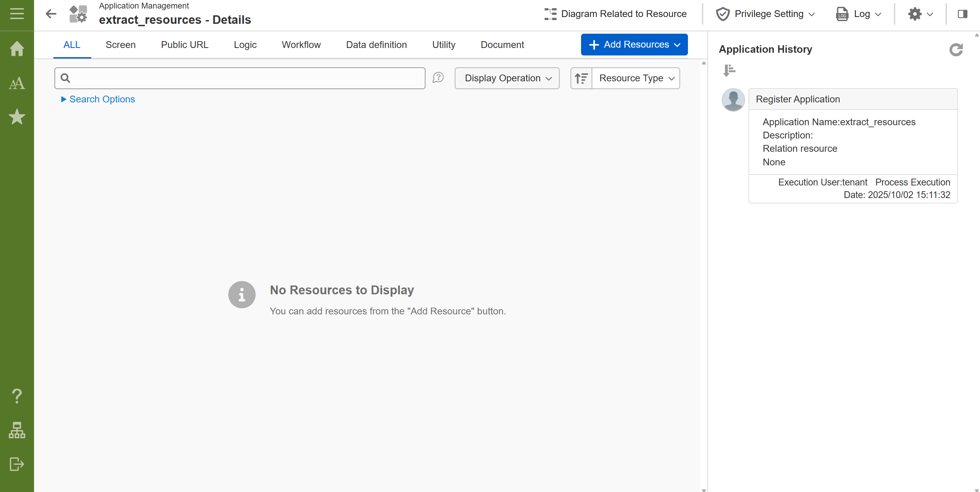Image resolution: width=980 pixels, height=492 pixels.
Task: Open the sitemap icon in sidebar
Action: (x=17, y=430)
